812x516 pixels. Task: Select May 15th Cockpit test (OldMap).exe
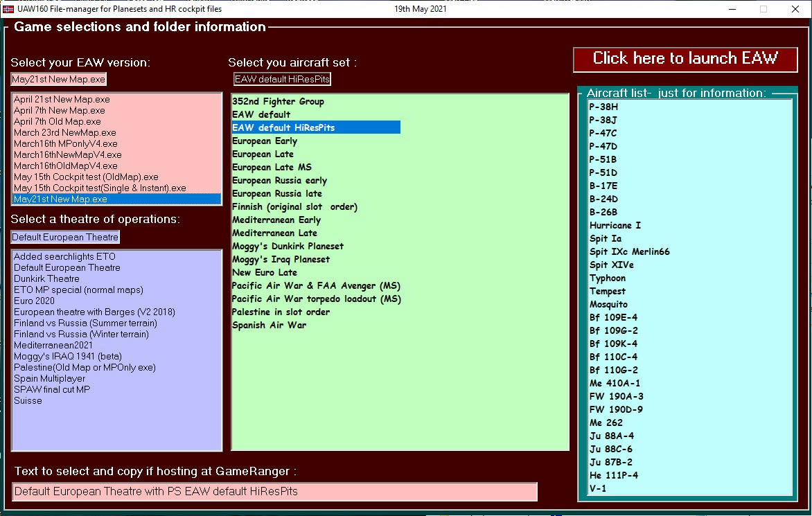(86, 177)
